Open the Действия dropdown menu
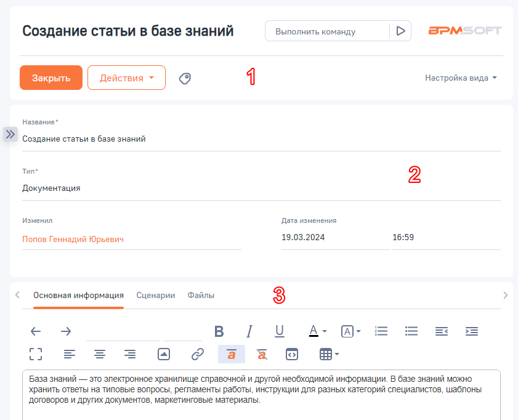Viewport: 518px width, 420px height. pyautogui.click(x=126, y=78)
